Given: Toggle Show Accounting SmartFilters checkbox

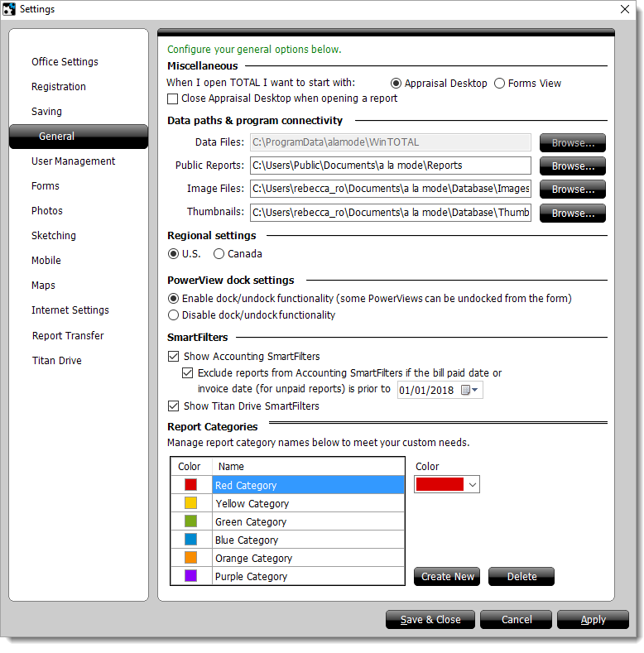Looking at the screenshot, I should pos(173,357).
